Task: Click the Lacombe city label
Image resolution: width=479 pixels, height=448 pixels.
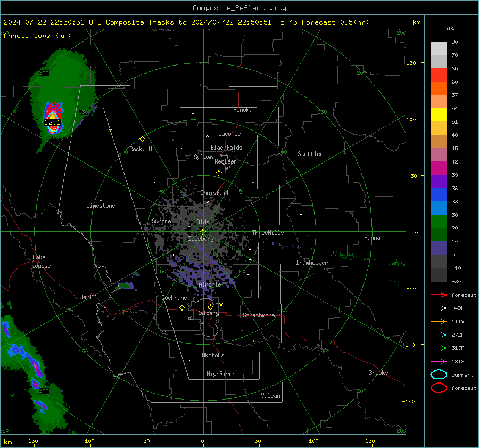Action: (x=229, y=134)
